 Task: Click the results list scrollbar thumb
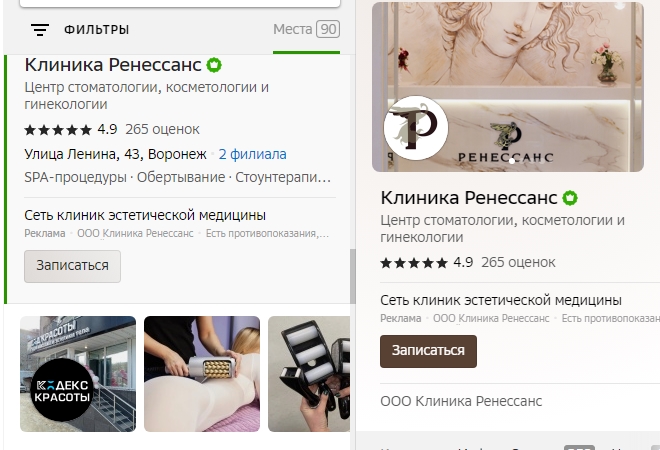coord(353,276)
